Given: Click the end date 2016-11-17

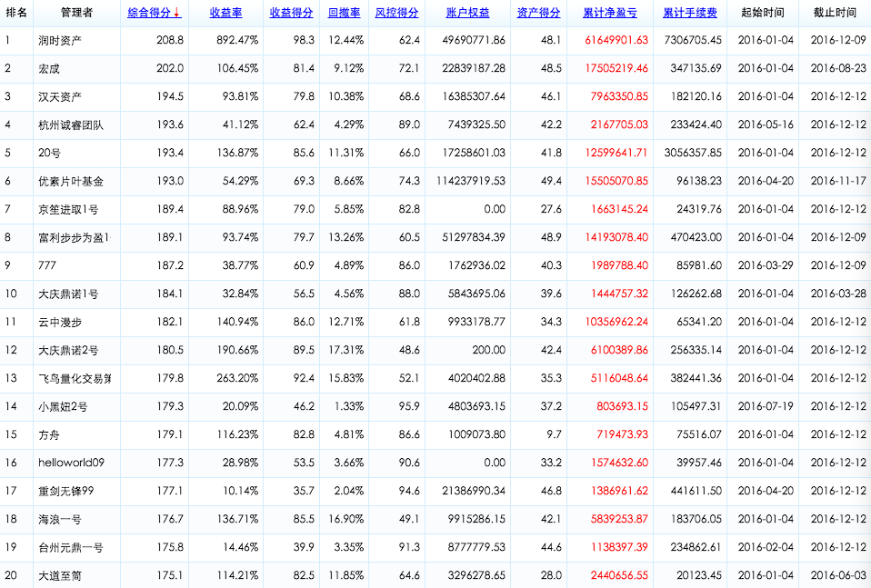Looking at the screenshot, I should pos(838,181).
